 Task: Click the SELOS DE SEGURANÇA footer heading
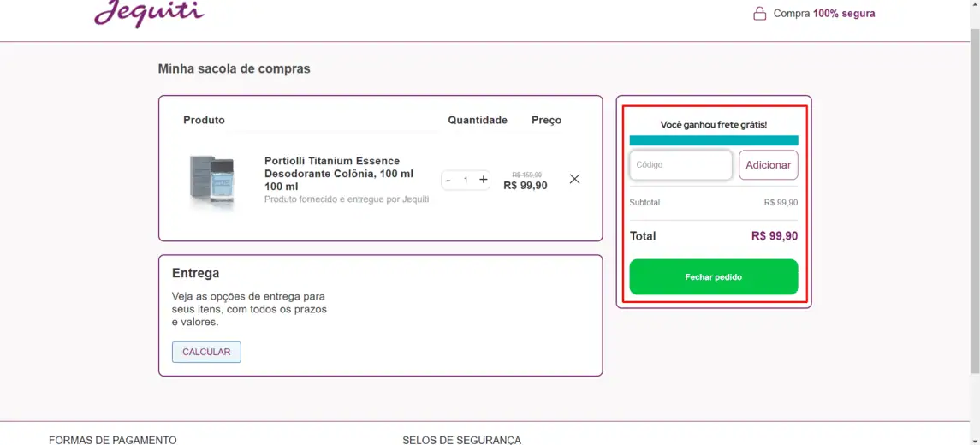(x=462, y=440)
